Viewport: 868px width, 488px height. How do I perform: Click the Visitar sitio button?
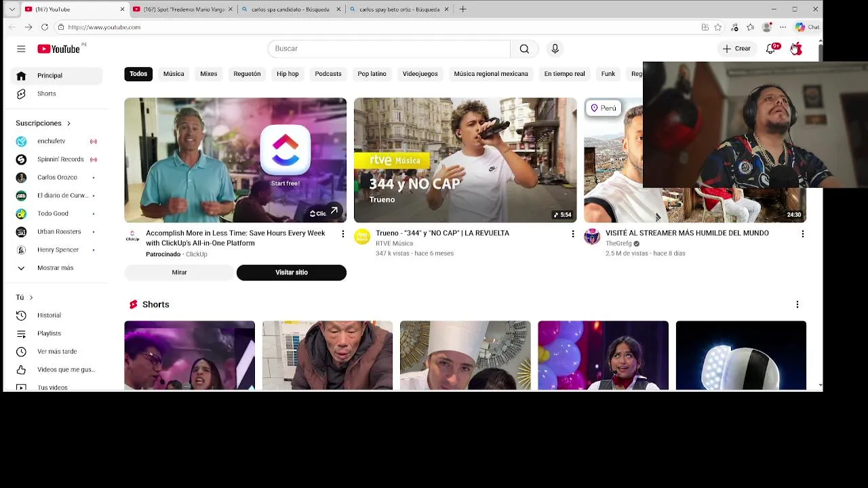(292, 272)
